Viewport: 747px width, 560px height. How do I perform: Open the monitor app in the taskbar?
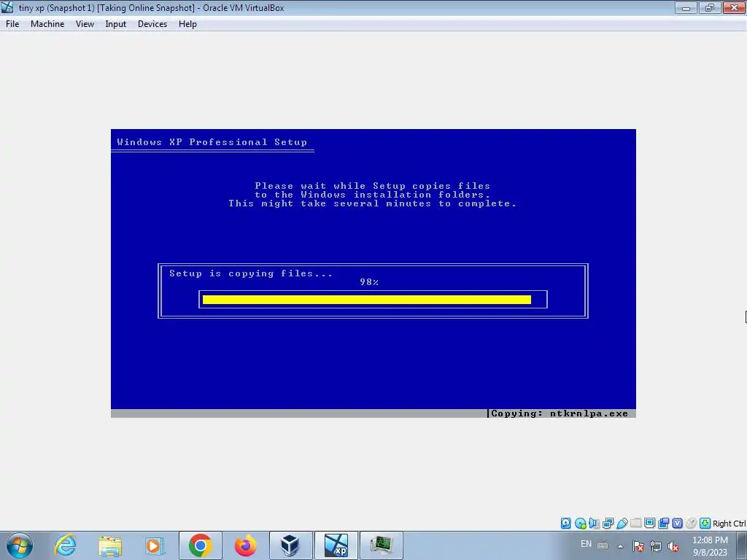(381, 545)
